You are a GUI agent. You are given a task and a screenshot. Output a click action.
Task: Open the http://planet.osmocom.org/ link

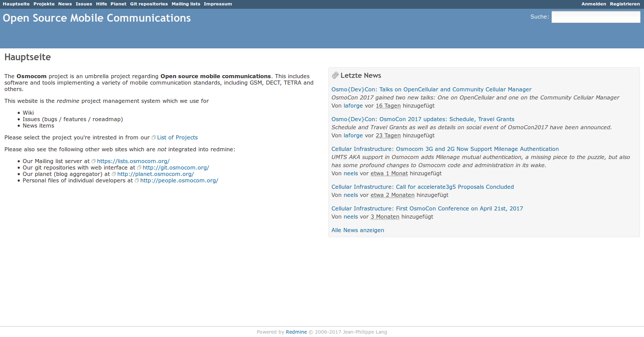tap(155, 174)
